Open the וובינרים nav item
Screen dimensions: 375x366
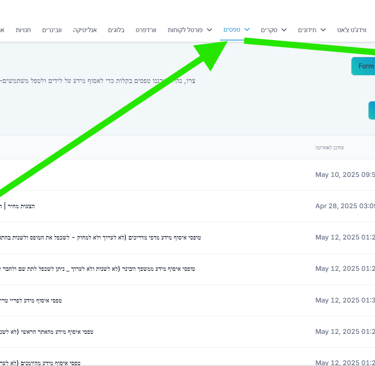click(52, 30)
